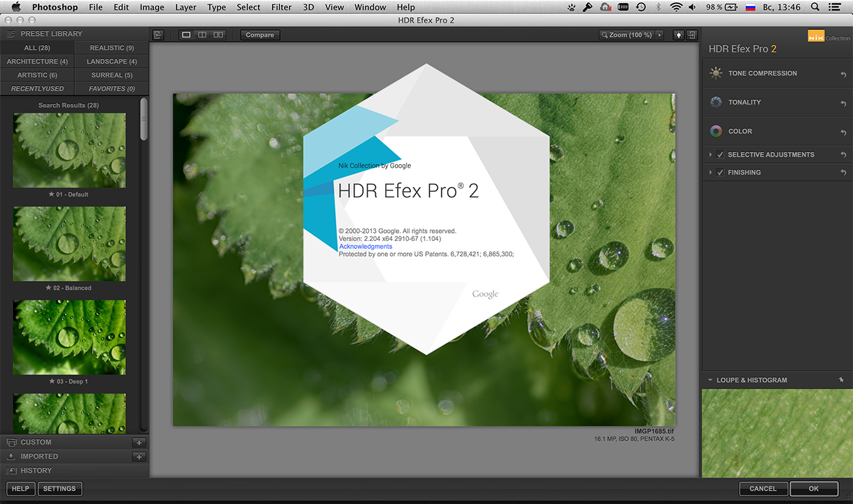Apply the 02 - Balanced preset thumbnail
Image resolution: width=853 pixels, height=504 pixels.
[69, 244]
